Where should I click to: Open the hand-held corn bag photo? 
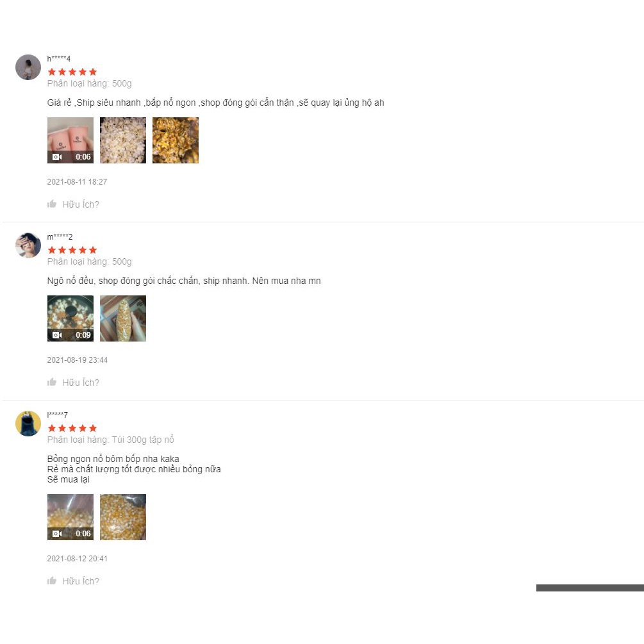[123, 318]
